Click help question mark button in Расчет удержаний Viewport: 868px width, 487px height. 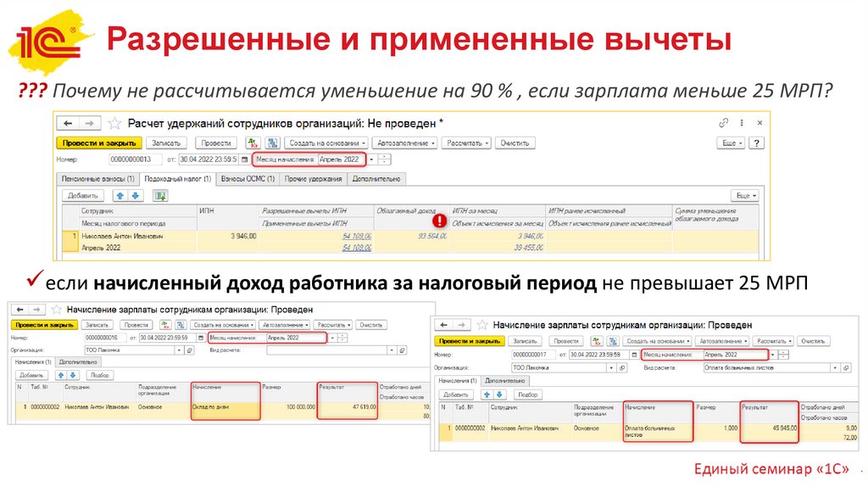756,143
